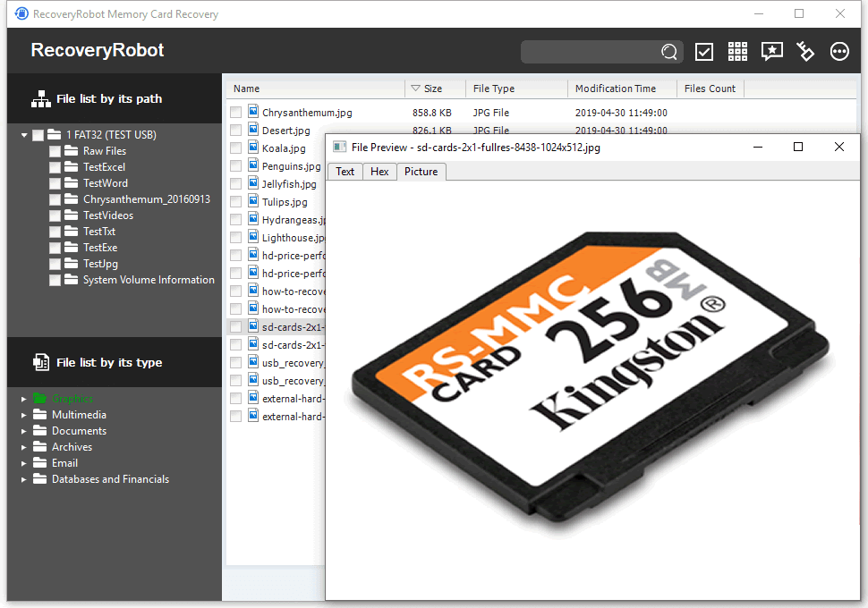Screen dimensions: 868x608
Task: Check the System Volume Information checkbox
Action: pos(55,280)
